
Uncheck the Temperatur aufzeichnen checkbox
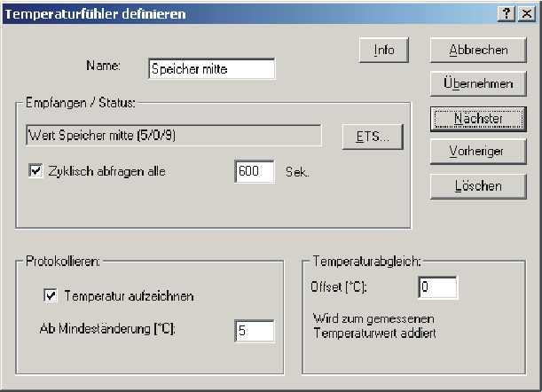click(51, 295)
